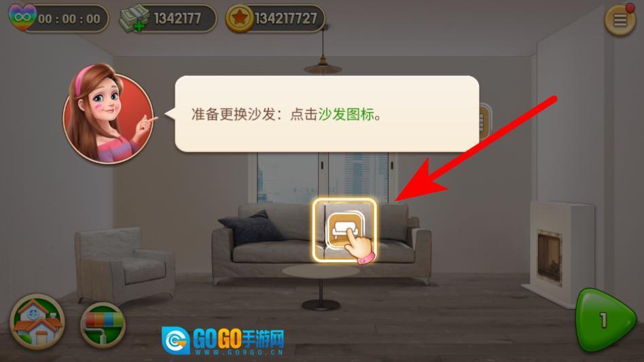
Task: Click the girl character avatar
Action: 109,113
